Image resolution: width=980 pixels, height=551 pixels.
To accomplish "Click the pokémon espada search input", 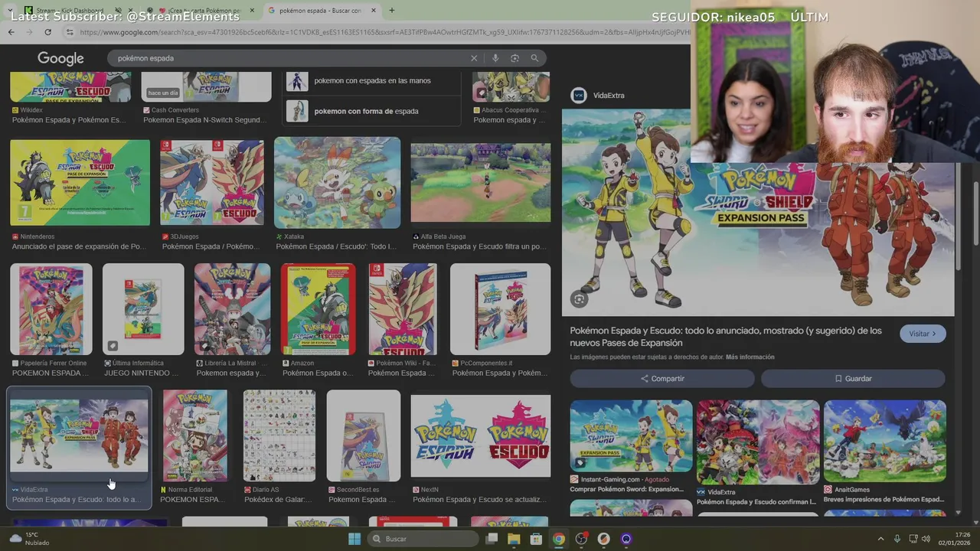I will point(291,58).
